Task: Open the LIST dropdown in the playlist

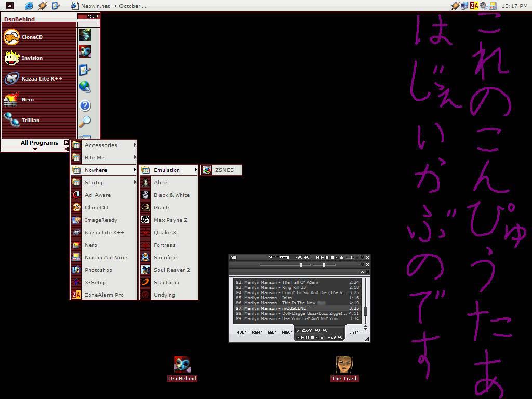Action: pyautogui.click(x=354, y=332)
